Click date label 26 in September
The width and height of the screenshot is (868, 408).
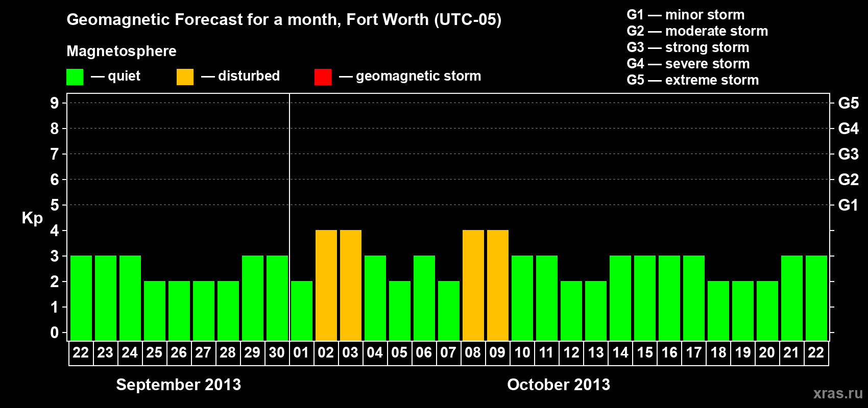click(x=179, y=353)
